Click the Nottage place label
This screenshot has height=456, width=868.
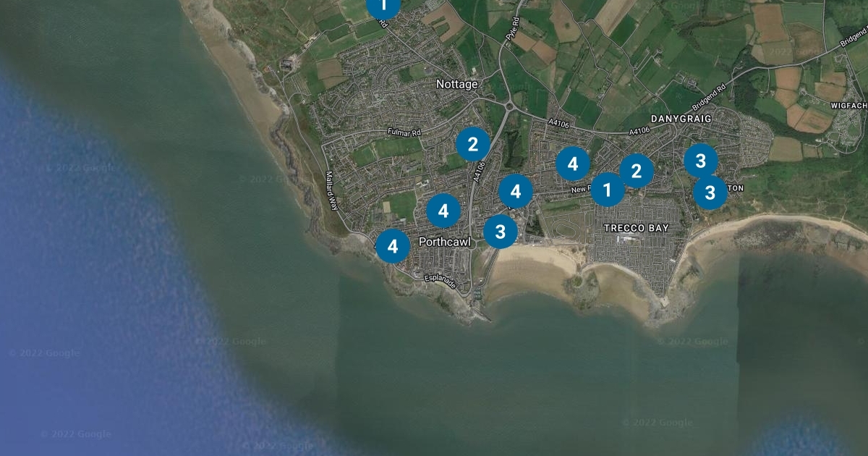[457, 84]
